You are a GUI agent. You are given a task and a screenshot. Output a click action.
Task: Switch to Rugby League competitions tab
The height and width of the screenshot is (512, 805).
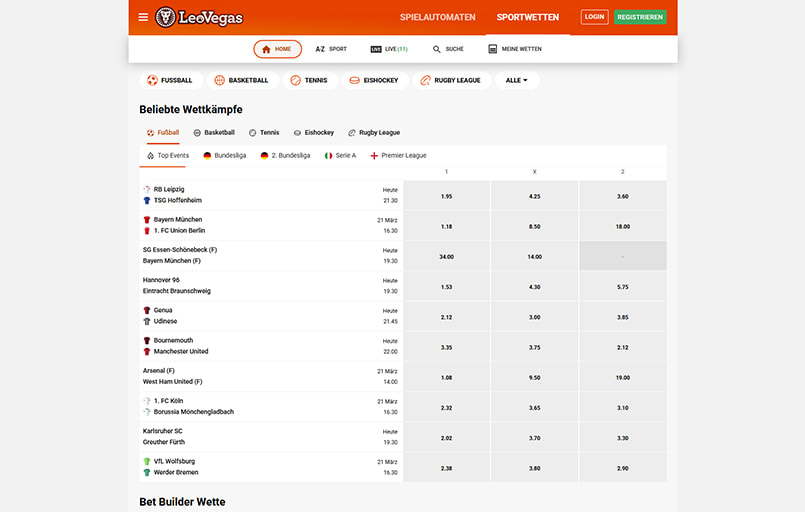click(374, 132)
